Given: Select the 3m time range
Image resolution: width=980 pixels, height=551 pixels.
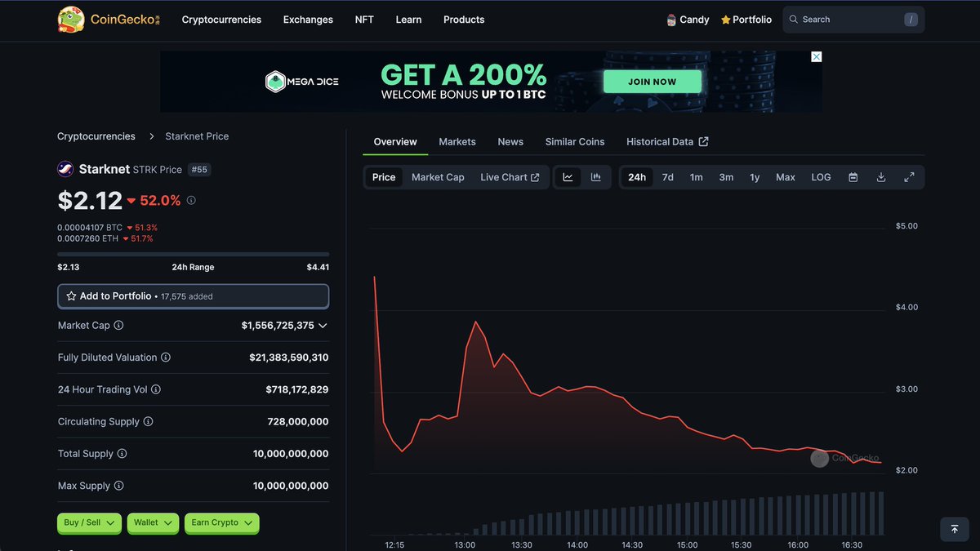Looking at the screenshot, I should (726, 177).
